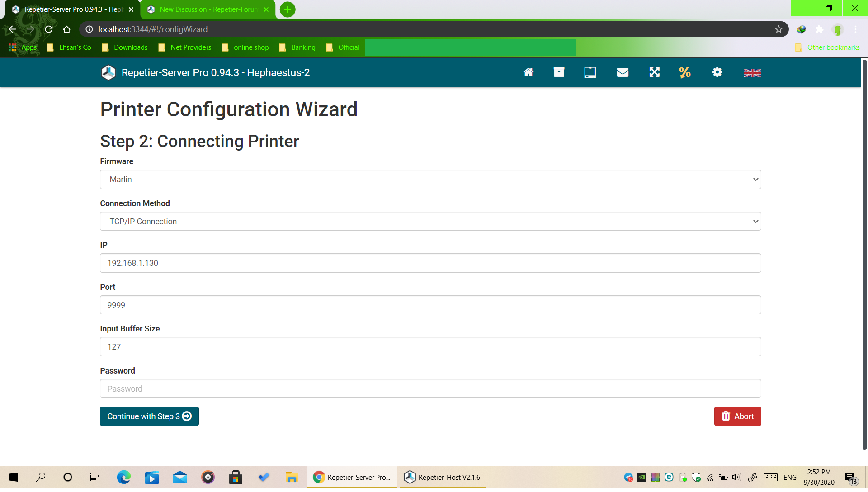Expand the Firmware dropdown menu

(430, 179)
